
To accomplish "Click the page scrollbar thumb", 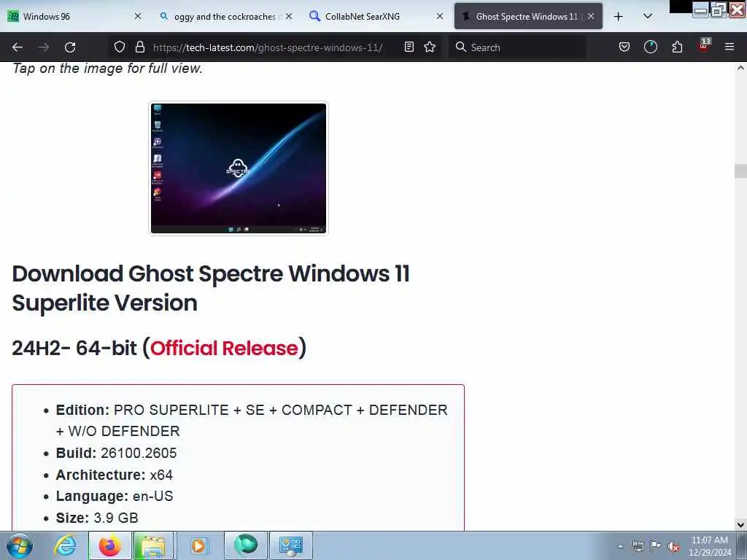I will 740,171.
